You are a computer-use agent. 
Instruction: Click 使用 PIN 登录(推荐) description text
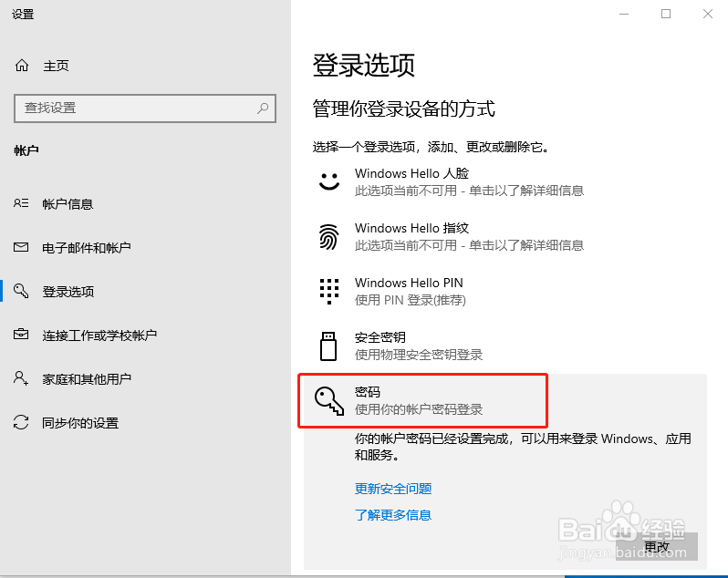point(411,300)
